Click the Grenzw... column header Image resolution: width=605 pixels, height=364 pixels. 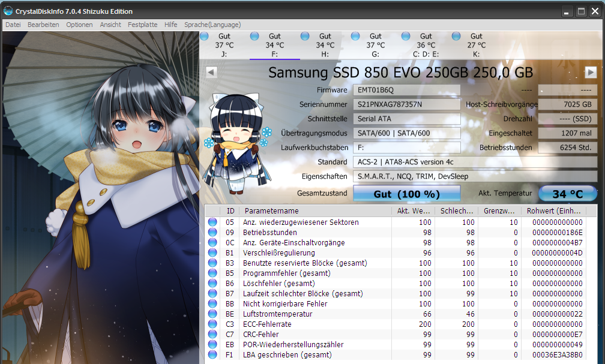click(499, 211)
